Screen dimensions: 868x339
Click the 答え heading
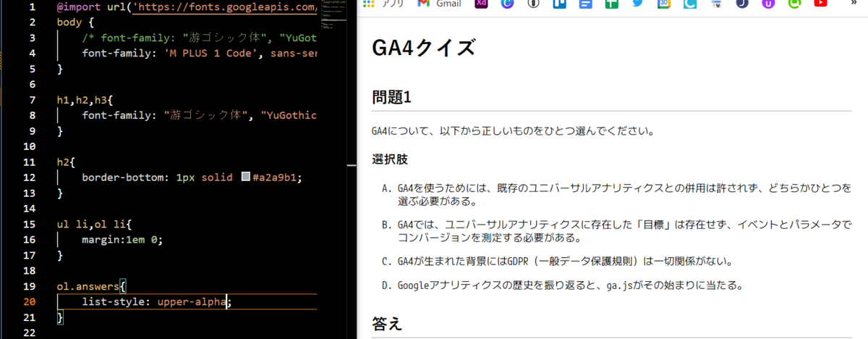386,324
